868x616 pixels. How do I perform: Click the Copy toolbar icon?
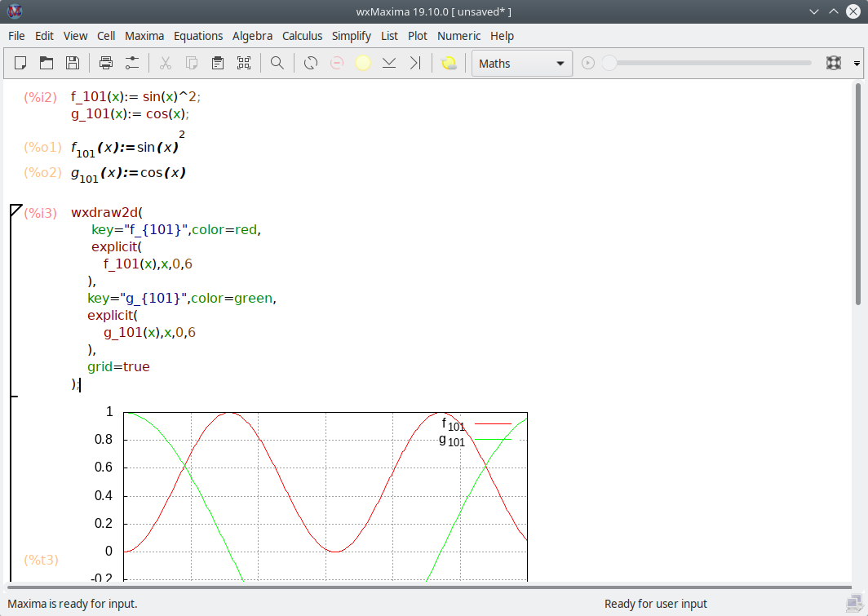tap(192, 63)
